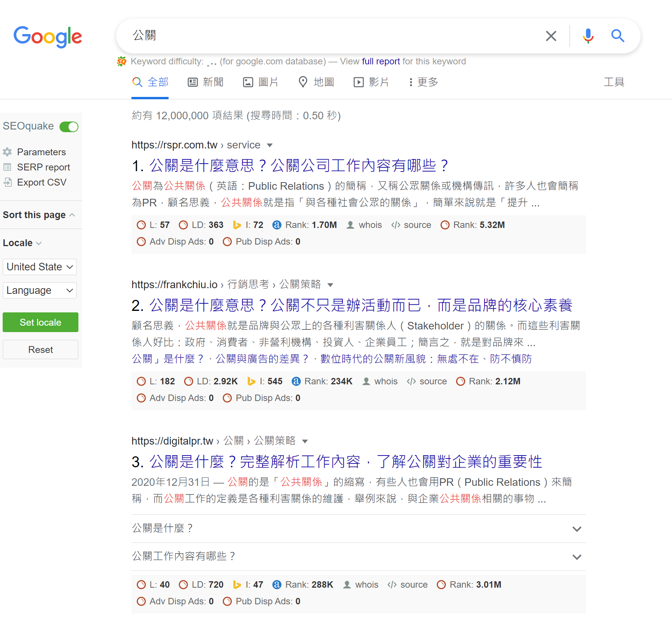Clear the search box with X icon
Viewport: 672px width, 621px height.
[551, 36]
